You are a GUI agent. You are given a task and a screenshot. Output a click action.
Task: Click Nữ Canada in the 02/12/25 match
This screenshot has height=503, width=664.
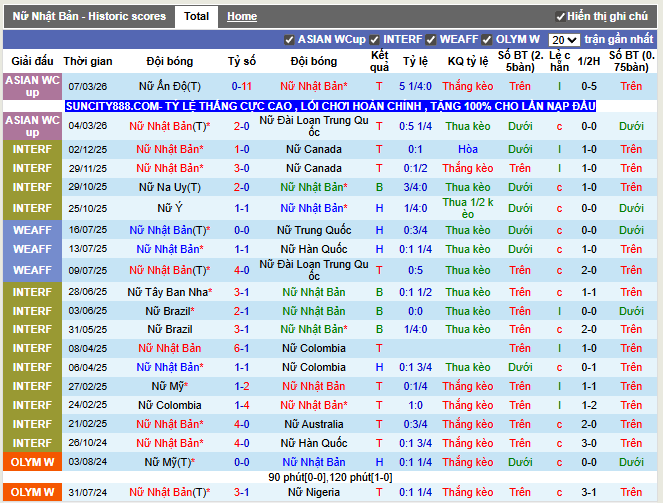[x=313, y=149]
